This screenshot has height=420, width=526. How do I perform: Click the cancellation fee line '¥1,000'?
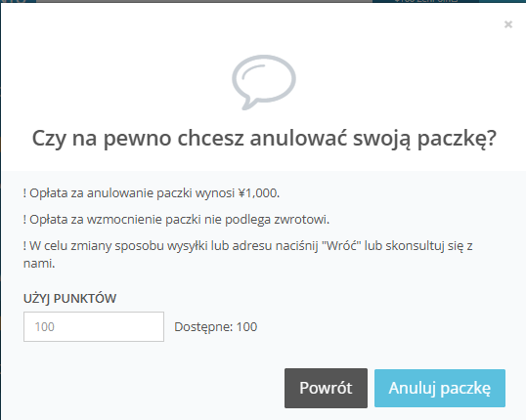click(x=152, y=193)
